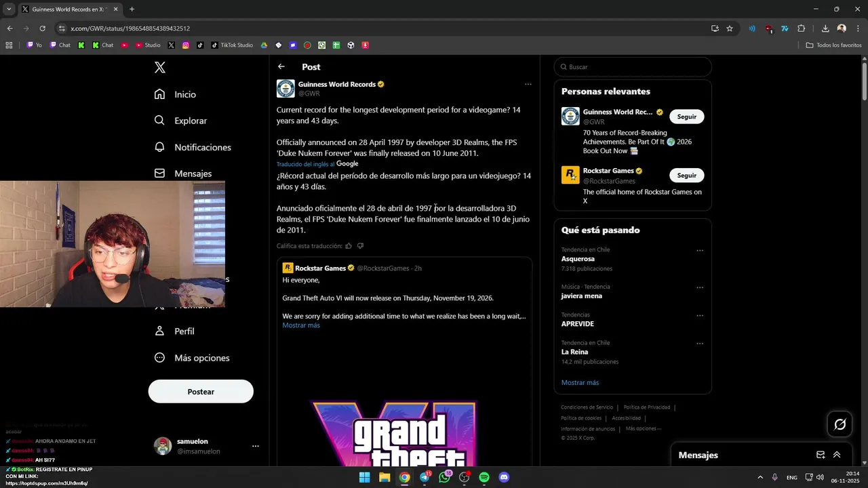Open Spotify from the taskbar
This screenshot has height=488, width=868.
(x=484, y=477)
